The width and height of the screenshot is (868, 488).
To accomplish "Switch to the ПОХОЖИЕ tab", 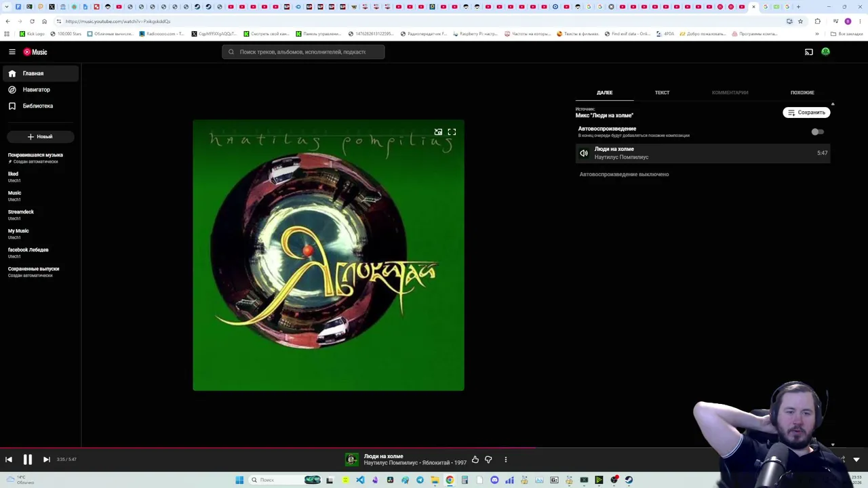I will tap(802, 92).
